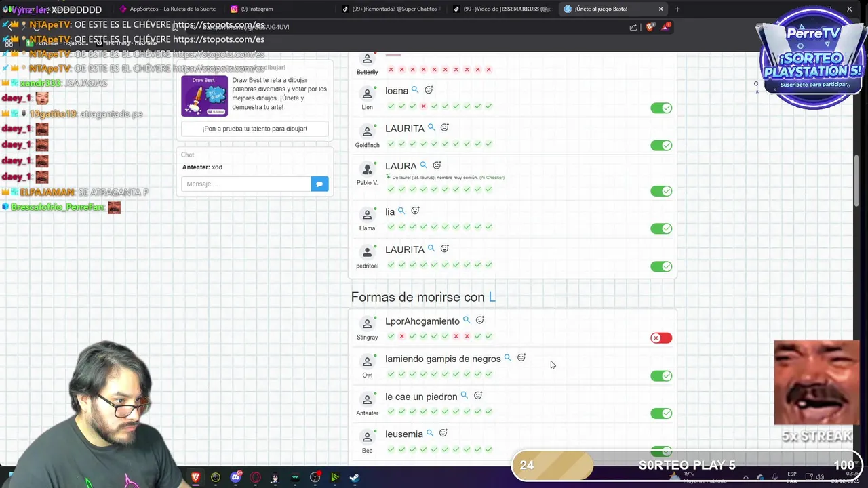Click the share icon in the address bar
Image resolution: width=868 pixels, height=488 pixels.
tap(633, 27)
